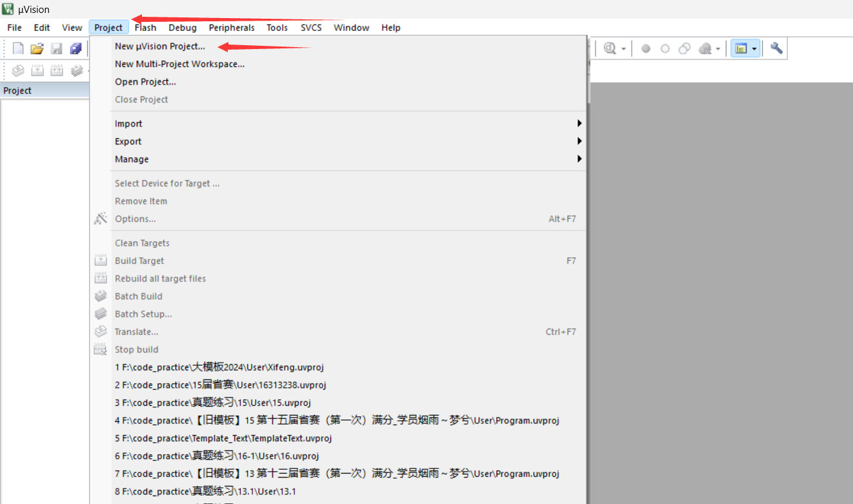Toggle the Project Window view icon
The image size is (853, 504).
click(741, 48)
